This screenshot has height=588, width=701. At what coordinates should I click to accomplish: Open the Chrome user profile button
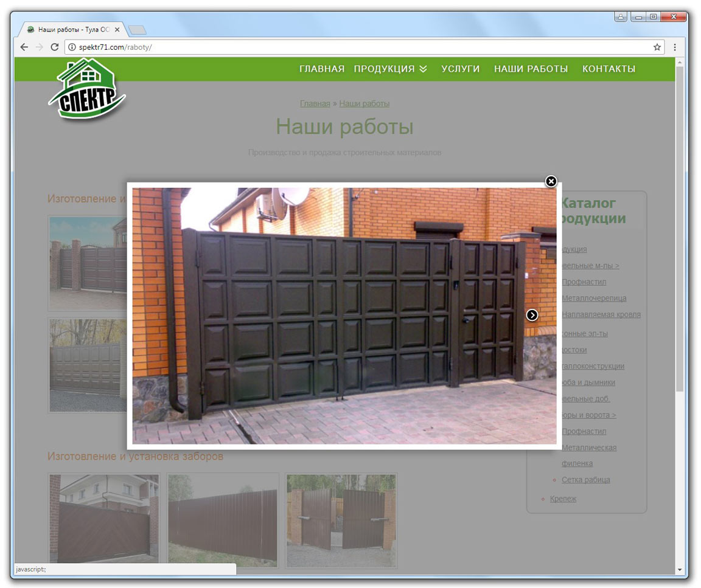coord(621,17)
